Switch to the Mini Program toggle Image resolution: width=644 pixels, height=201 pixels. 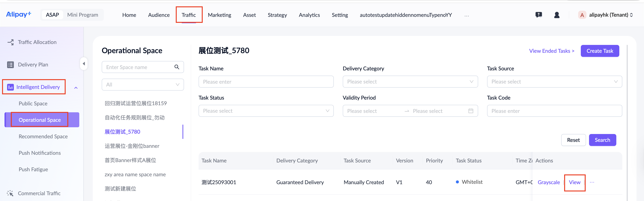[x=82, y=15]
